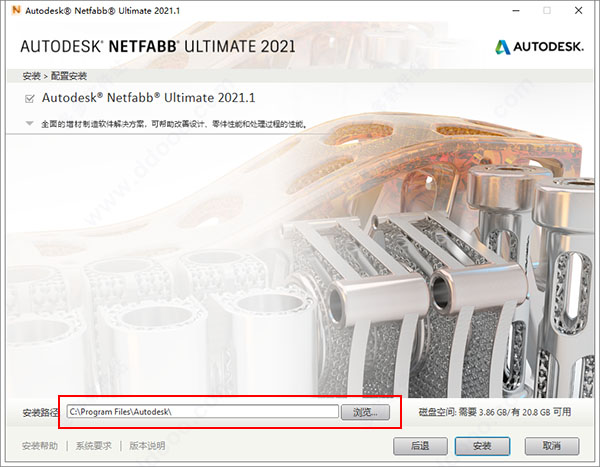This screenshot has height=467, width=600.
Task: Click the 安装路径 label
Action: tap(40, 412)
